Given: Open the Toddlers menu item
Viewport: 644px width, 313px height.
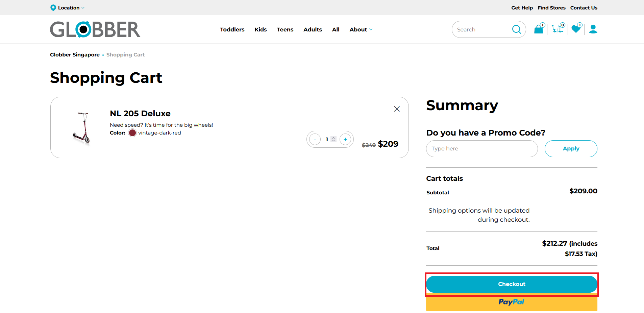Looking at the screenshot, I should pyautogui.click(x=232, y=29).
